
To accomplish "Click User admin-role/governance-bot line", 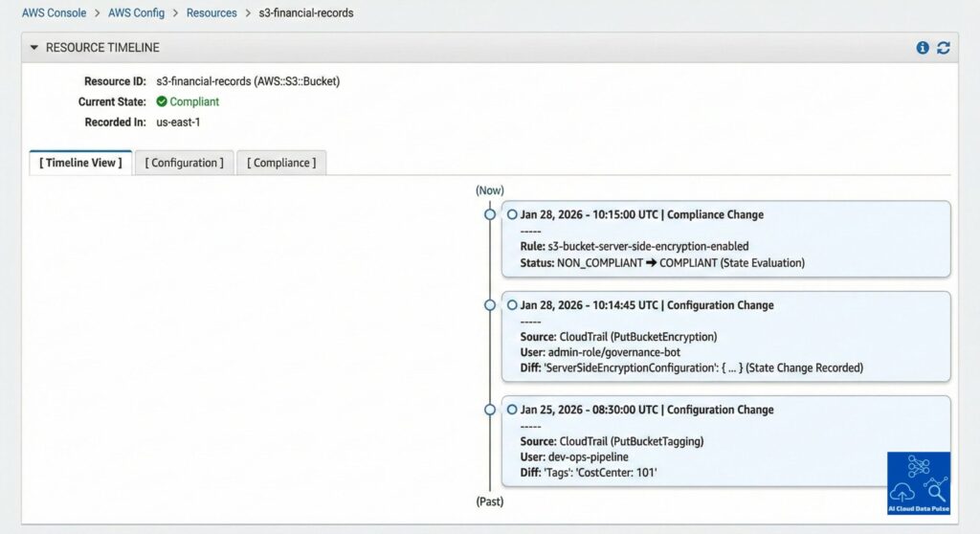I will 600,352.
